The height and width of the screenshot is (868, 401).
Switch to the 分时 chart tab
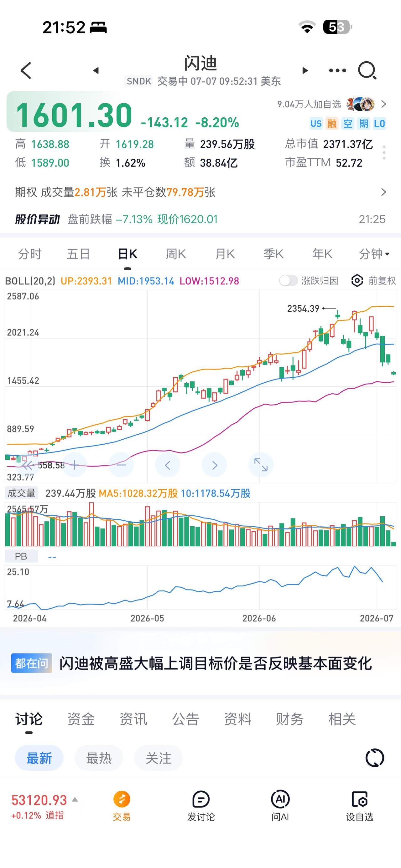coord(30,254)
